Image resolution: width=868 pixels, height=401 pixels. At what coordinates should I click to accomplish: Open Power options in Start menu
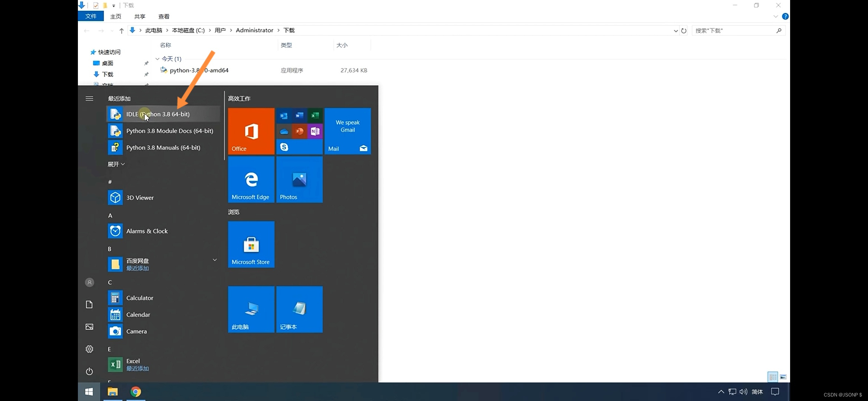point(89,371)
